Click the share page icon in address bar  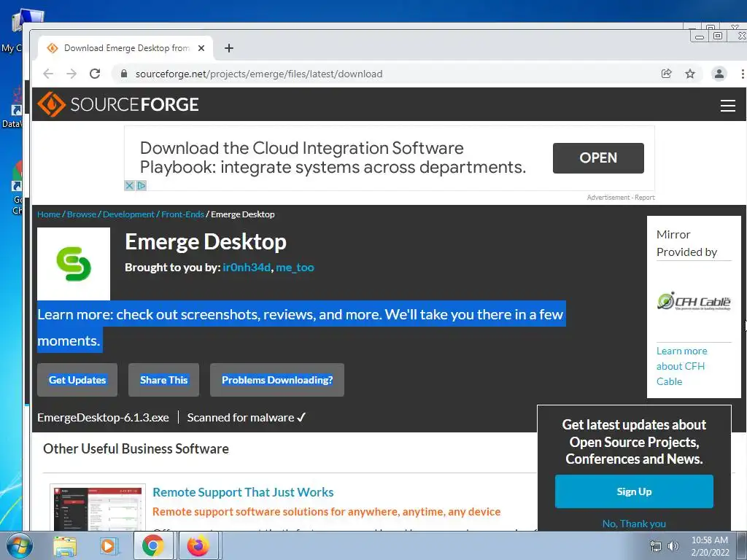coord(667,74)
